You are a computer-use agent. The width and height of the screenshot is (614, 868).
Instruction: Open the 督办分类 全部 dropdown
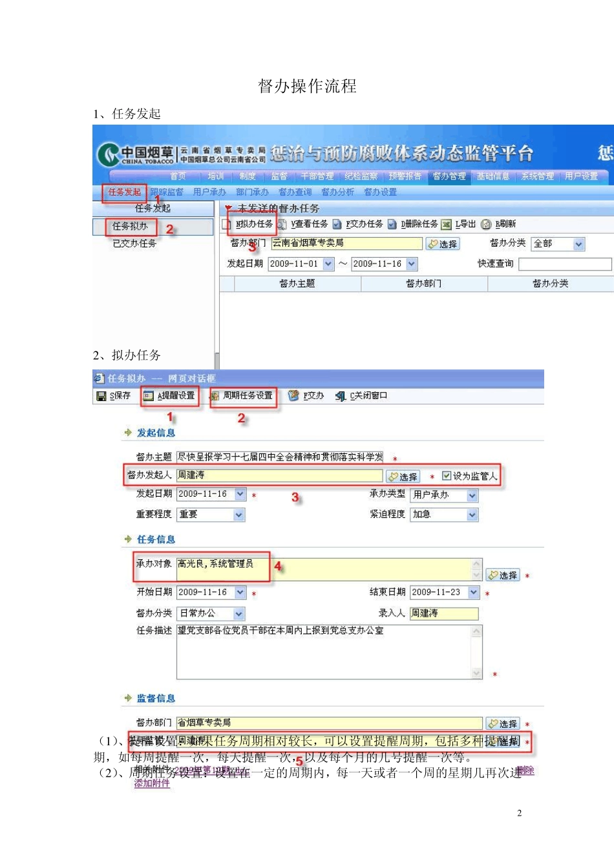tap(578, 244)
